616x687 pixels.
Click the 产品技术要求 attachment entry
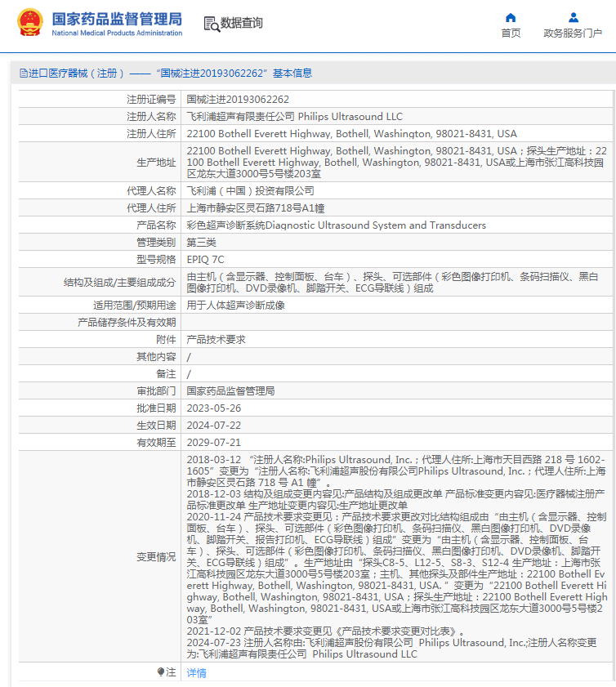(216, 340)
